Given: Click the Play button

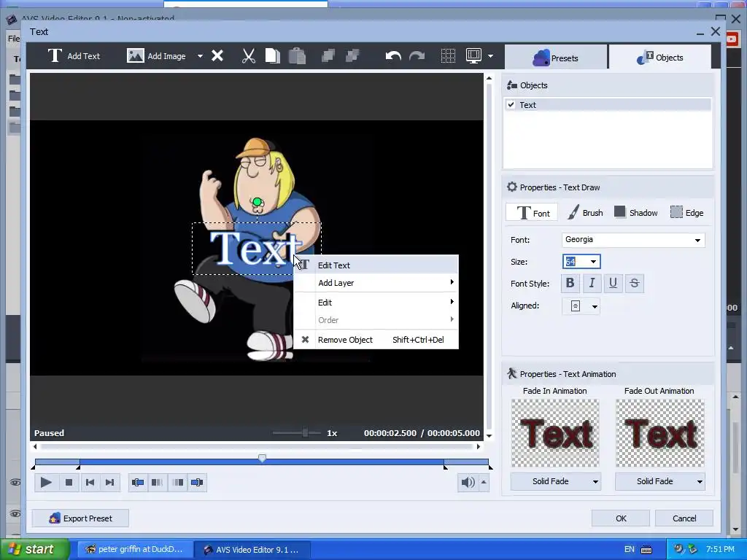Looking at the screenshot, I should point(46,483).
